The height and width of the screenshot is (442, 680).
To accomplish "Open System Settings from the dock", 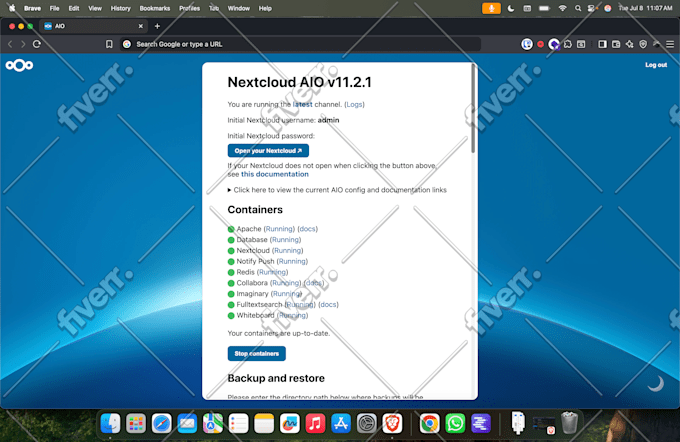I will pos(366,423).
